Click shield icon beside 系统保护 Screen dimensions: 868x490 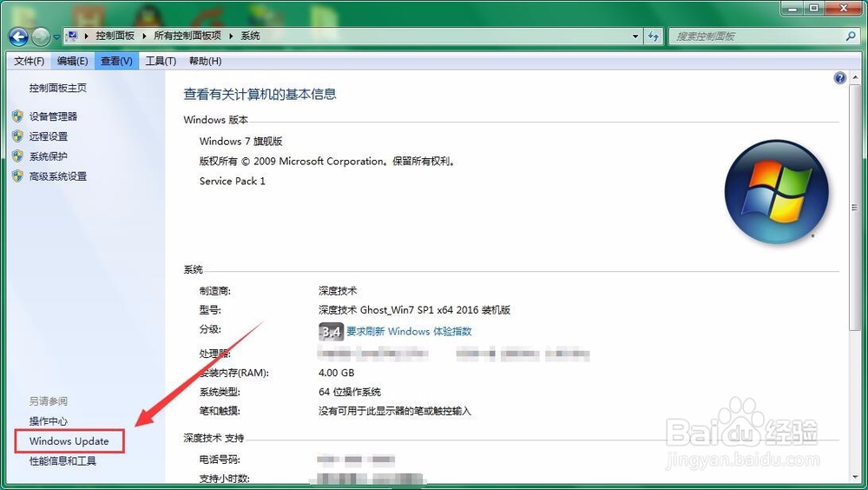pyautogui.click(x=17, y=156)
